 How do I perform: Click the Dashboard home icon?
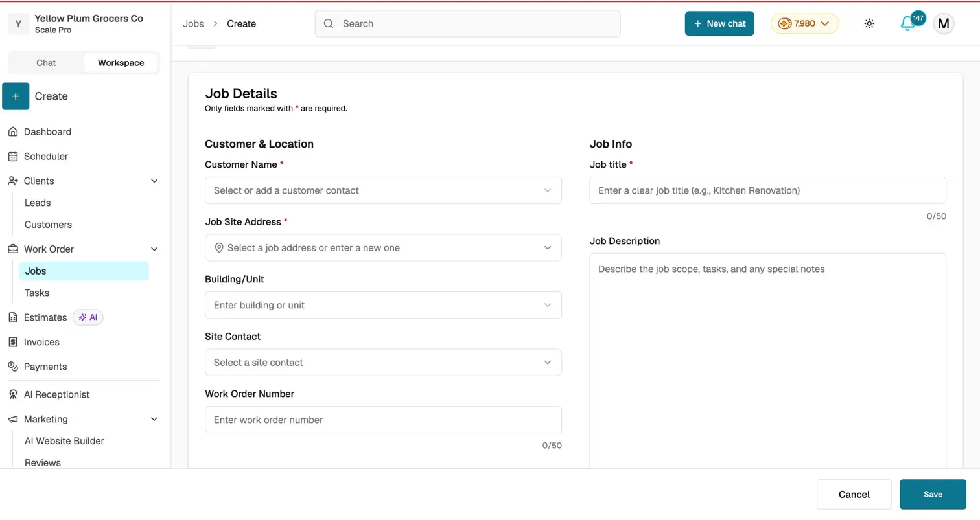pyautogui.click(x=13, y=132)
